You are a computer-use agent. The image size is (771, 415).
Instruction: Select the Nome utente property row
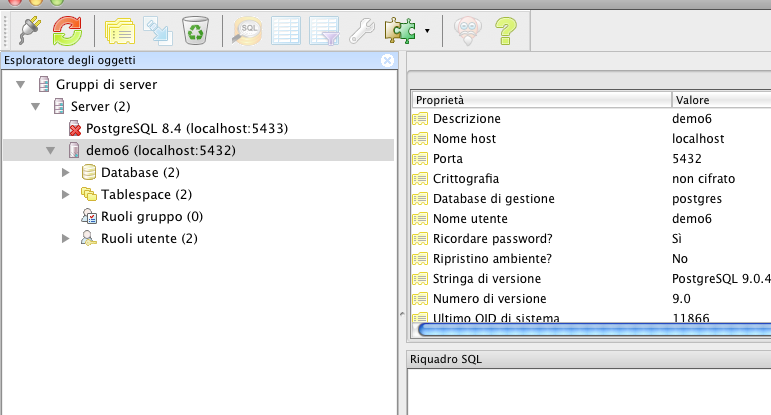click(x=592, y=219)
